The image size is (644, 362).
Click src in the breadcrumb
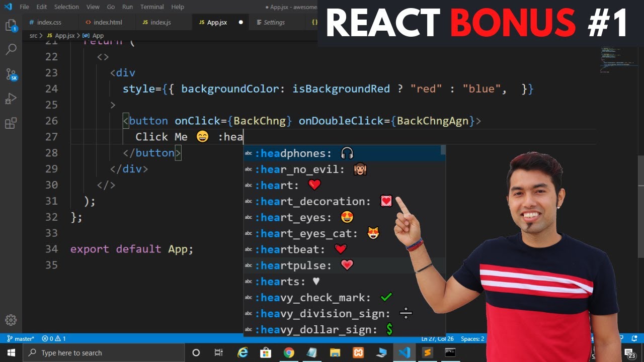(x=33, y=36)
